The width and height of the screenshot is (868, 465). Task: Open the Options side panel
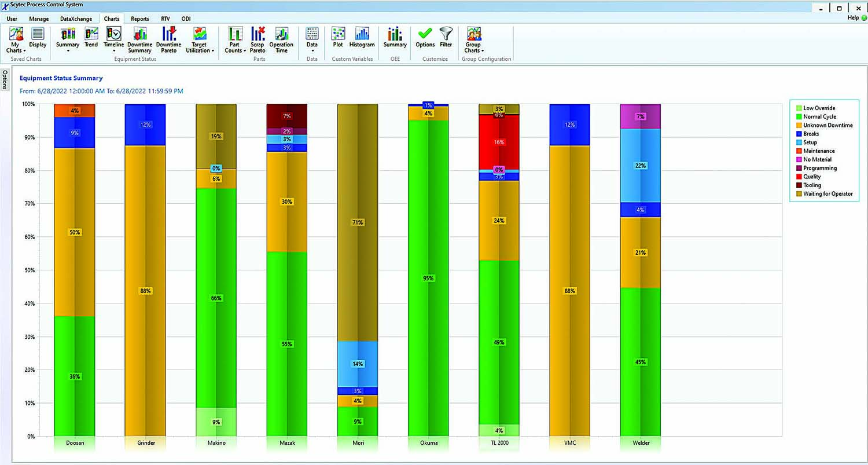(x=5, y=80)
